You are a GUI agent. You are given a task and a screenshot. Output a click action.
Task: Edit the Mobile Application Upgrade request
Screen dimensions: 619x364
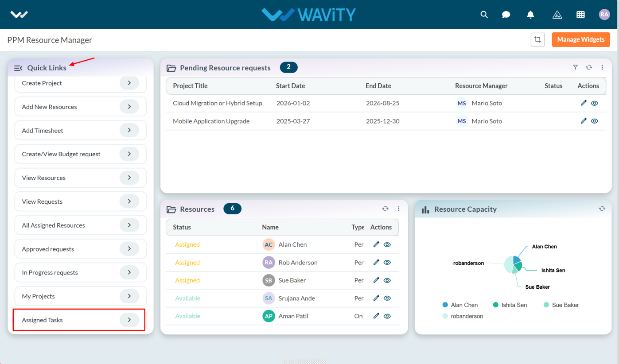pyautogui.click(x=584, y=121)
